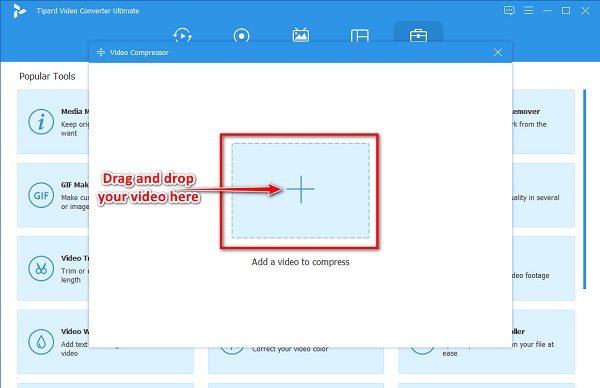Click the dashed add-video drop area
The image size is (600, 388).
(x=301, y=191)
